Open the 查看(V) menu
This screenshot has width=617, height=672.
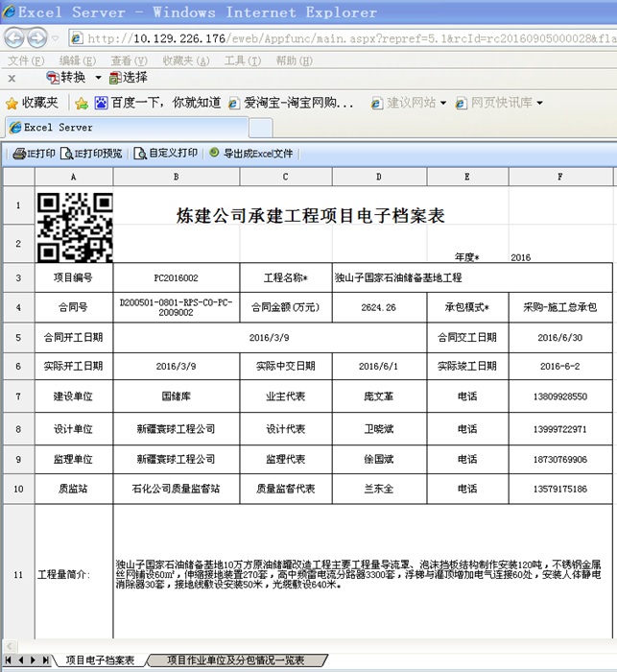[130, 60]
